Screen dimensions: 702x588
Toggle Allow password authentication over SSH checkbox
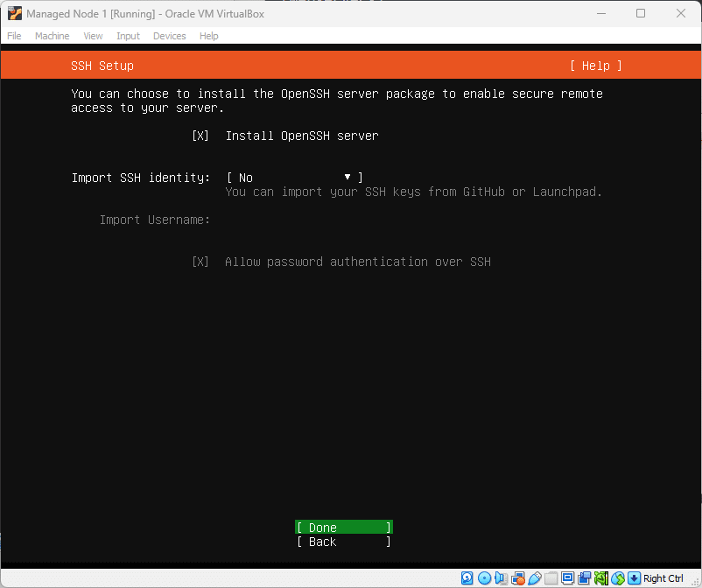(x=200, y=262)
